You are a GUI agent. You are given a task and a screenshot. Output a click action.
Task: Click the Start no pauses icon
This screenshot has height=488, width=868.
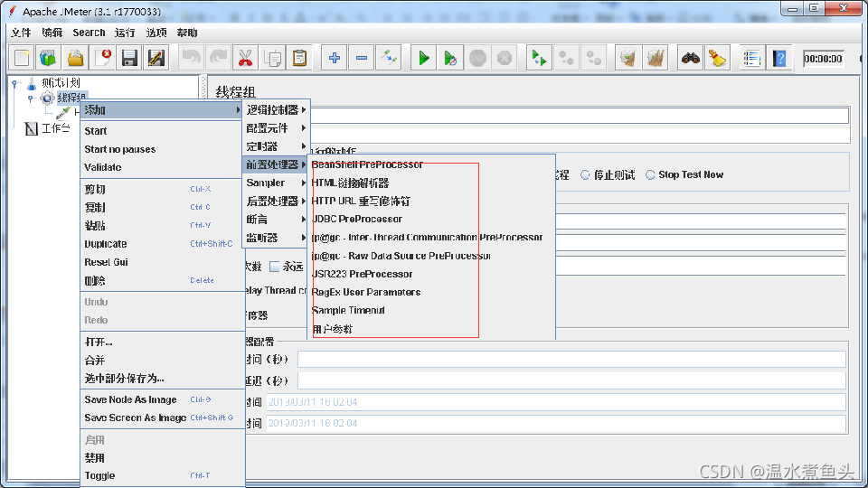(x=450, y=58)
